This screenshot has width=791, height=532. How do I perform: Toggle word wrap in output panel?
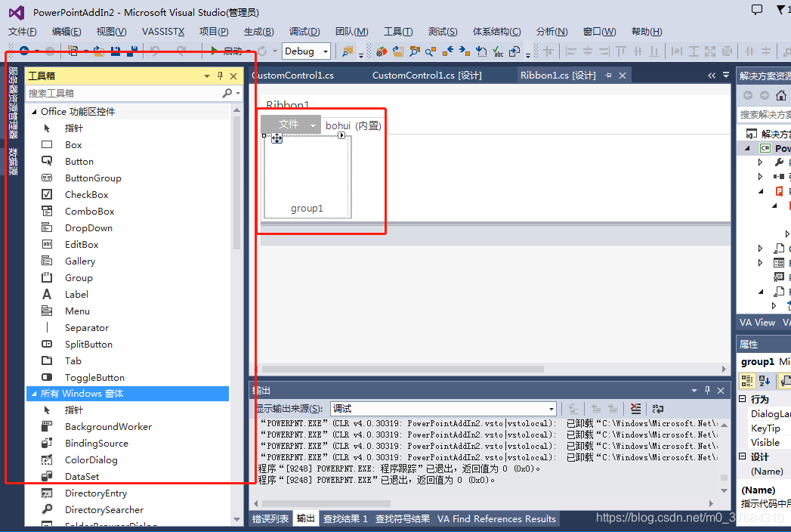(x=658, y=408)
